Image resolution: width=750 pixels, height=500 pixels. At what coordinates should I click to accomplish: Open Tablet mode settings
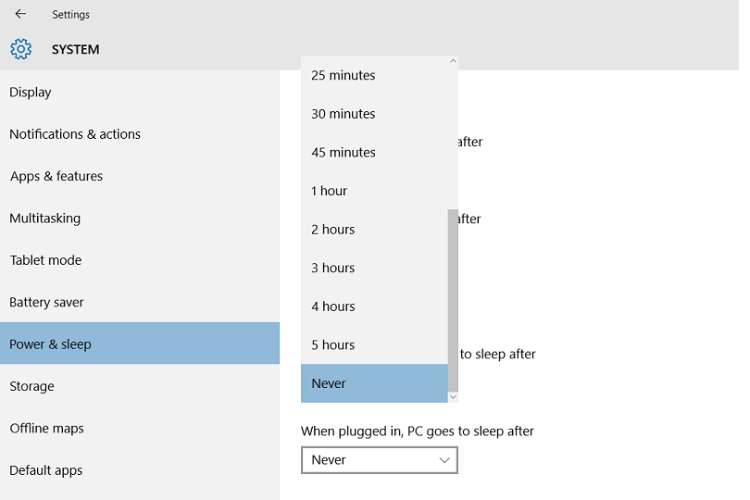[140, 260]
